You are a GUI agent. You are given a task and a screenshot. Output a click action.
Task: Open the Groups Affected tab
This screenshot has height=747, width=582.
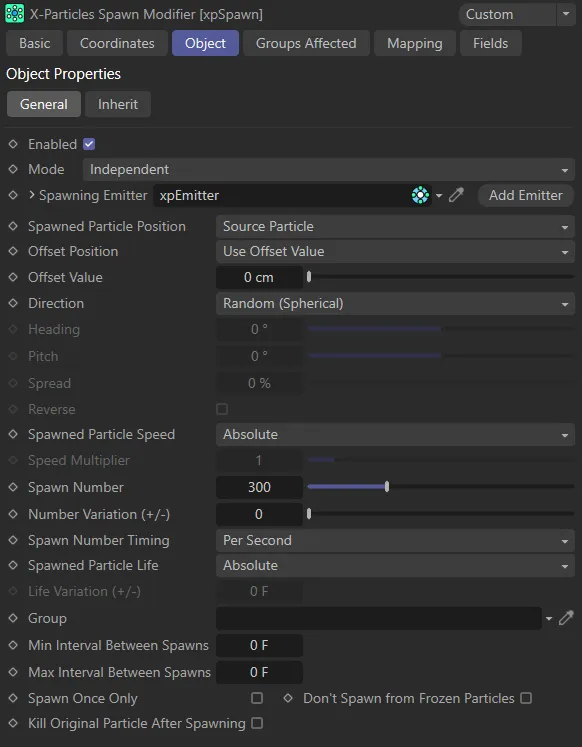(x=306, y=43)
